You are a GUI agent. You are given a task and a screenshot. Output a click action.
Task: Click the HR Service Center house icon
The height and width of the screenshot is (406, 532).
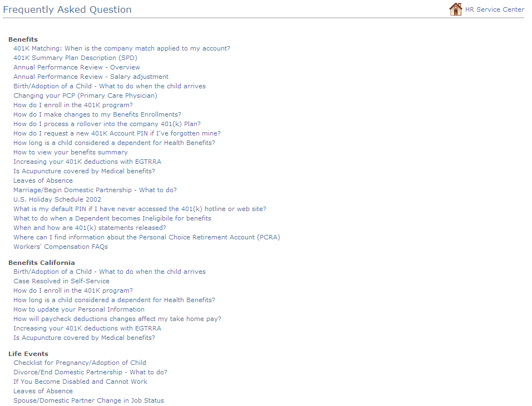[x=456, y=9]
